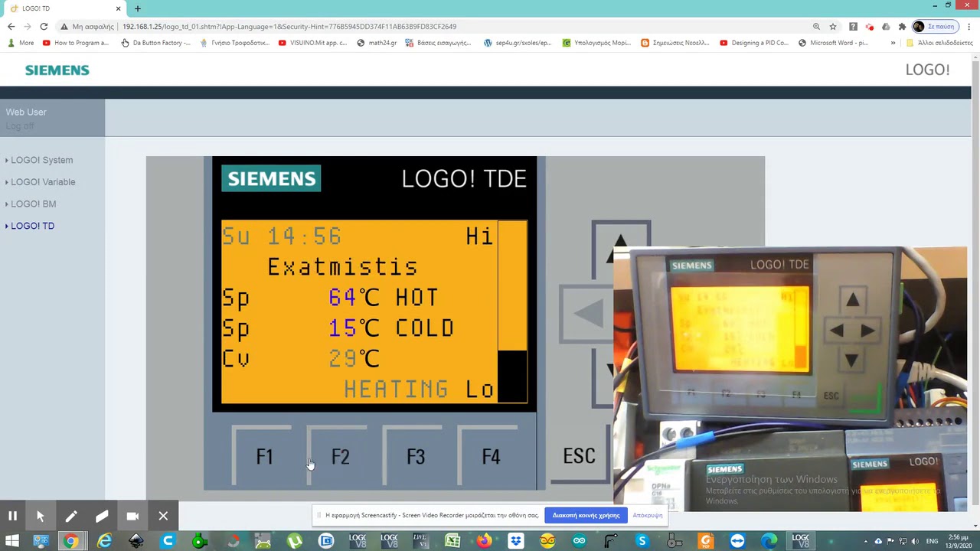Image resolution: width=980 pixels, height=551 pixels.
Task: Open 'How to Program a...' bookmark
Action: pyautogui.click(x=76, y=43)
